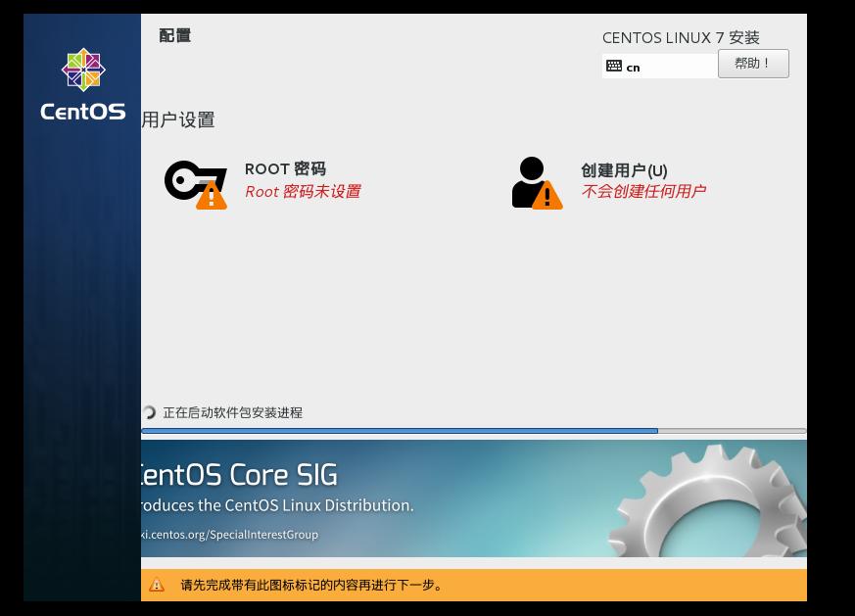
Task: Select the ROOT 密码 spoke
Action: pyautogui.click(x=285, y=168)
